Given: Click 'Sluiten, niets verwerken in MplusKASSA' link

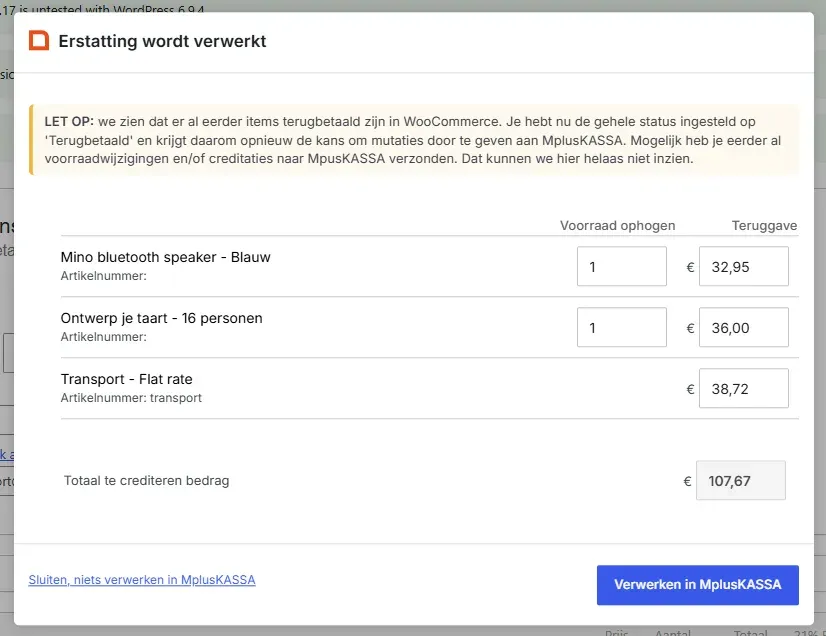Looking at the screenshot, I should pos(142,580).
